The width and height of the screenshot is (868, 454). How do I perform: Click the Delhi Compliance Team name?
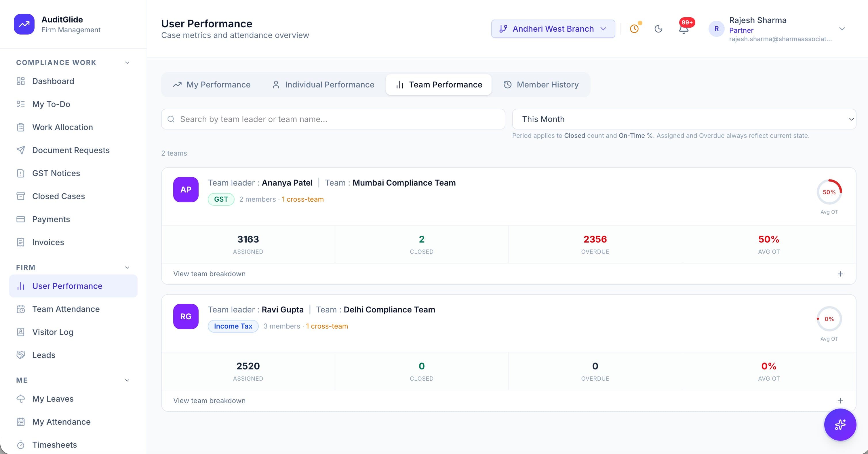point(389,310)
